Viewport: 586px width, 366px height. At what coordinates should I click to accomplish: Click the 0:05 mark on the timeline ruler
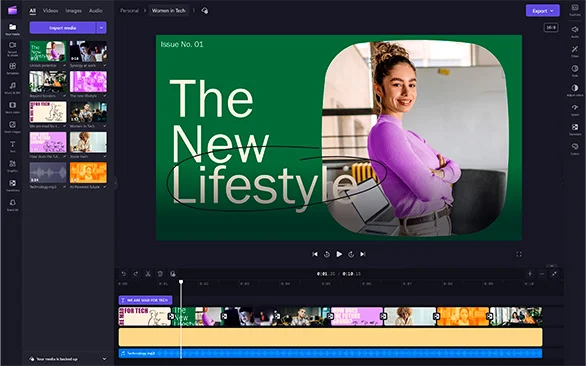(326, 284)
